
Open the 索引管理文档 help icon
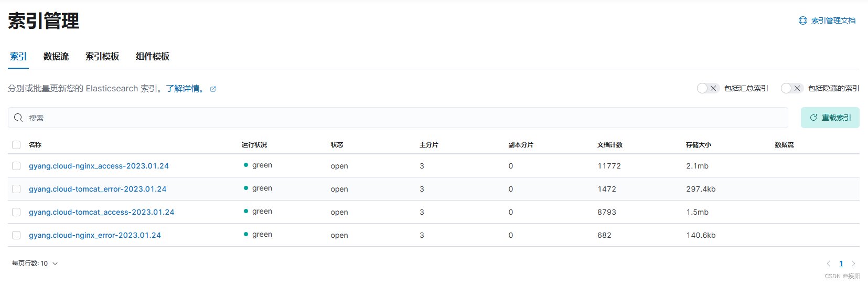(x=803, y=20)
